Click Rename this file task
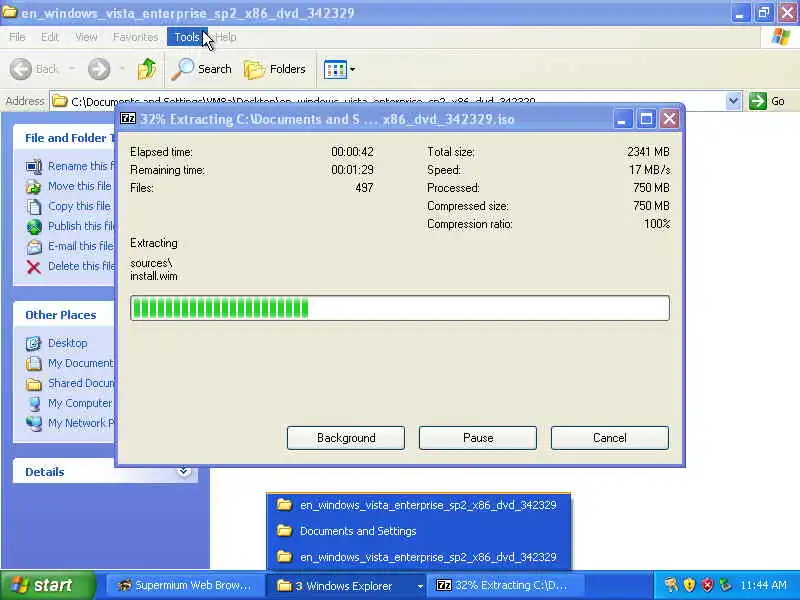Screen dimensions: 800x600 point(81,166)
